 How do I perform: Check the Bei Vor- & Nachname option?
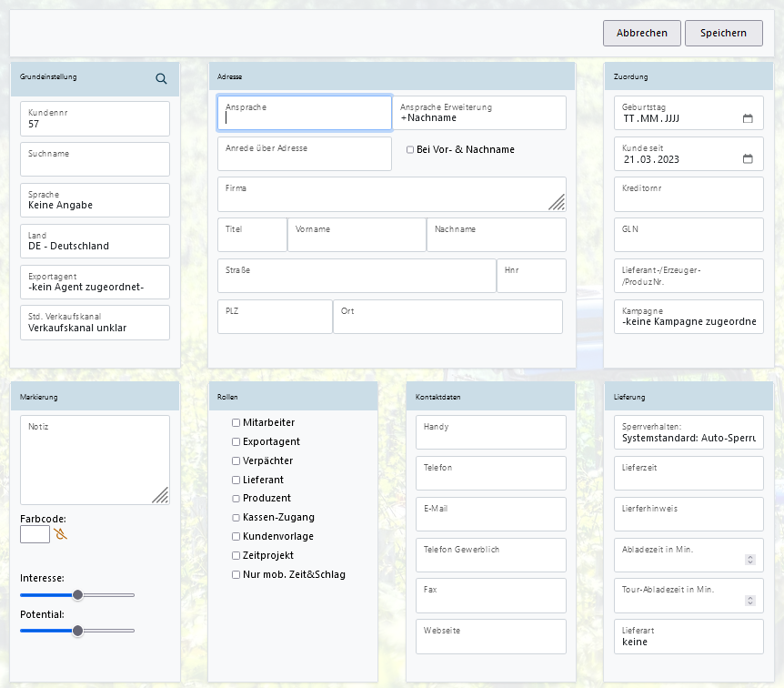click(x=410, y=150)
